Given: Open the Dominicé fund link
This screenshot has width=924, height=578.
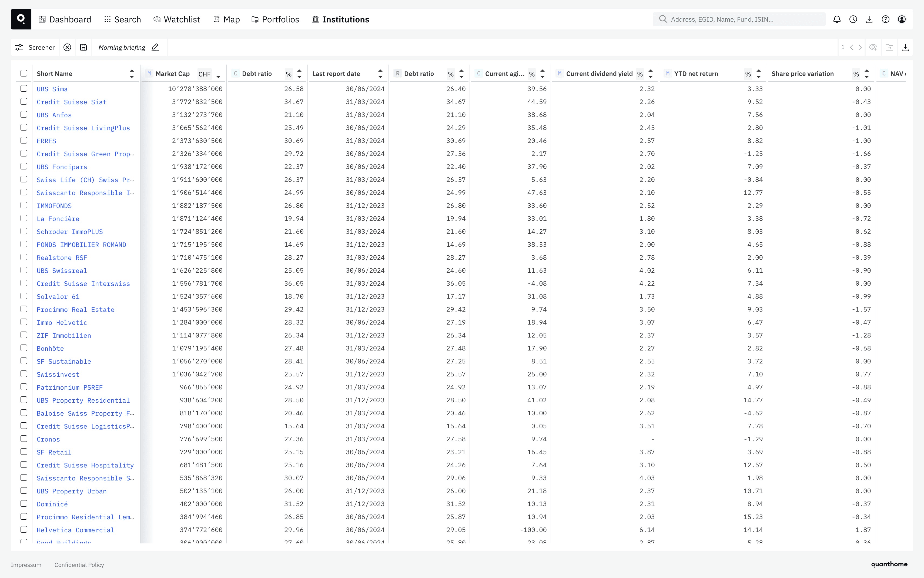Looking at the screenshot, I should [52, 504].
